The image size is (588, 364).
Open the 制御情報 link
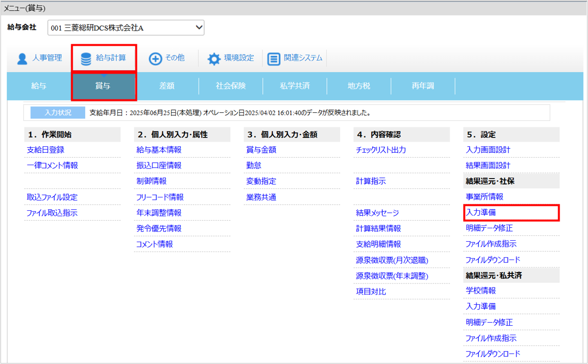[151, 181]
